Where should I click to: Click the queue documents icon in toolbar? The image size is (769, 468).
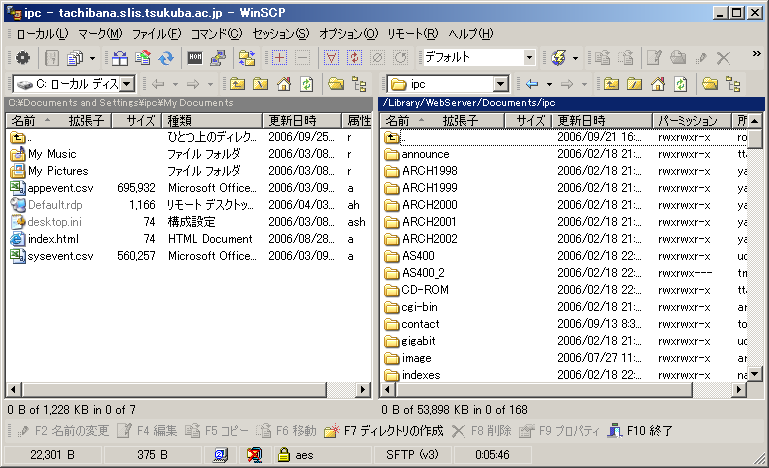click(75, 58)
